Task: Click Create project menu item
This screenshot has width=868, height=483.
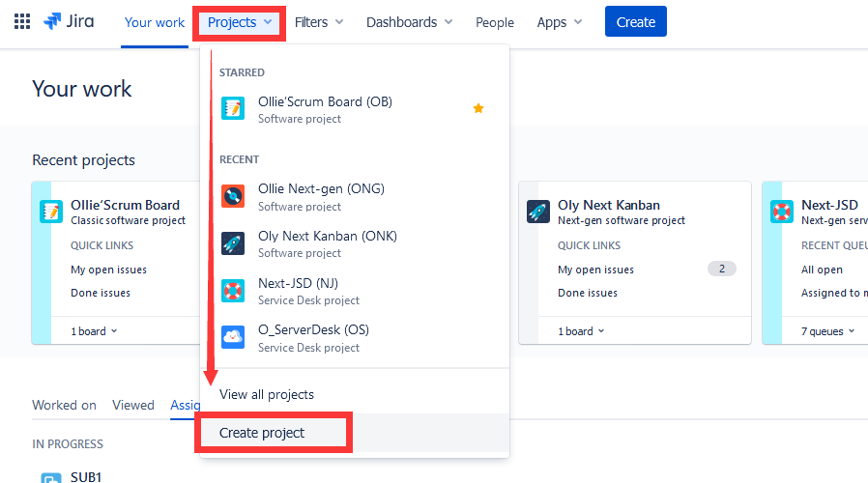Action: [x=355, y=433]
